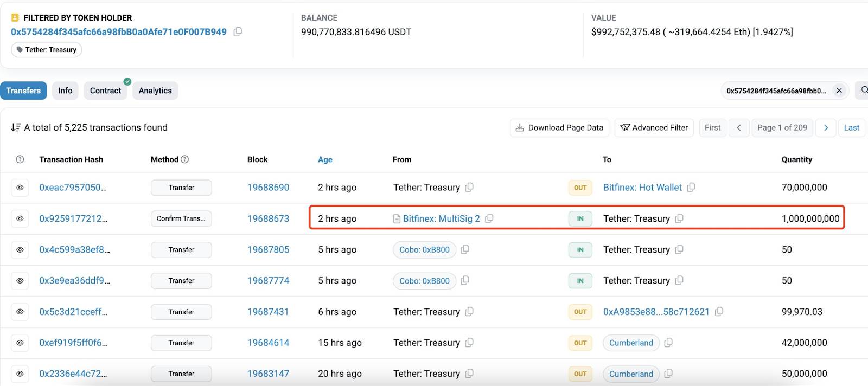Click the Transfer badge in block 19688690 row
The height and width of the screenshot is (386, 868).
pyautogui.click(x=181, y=188)
